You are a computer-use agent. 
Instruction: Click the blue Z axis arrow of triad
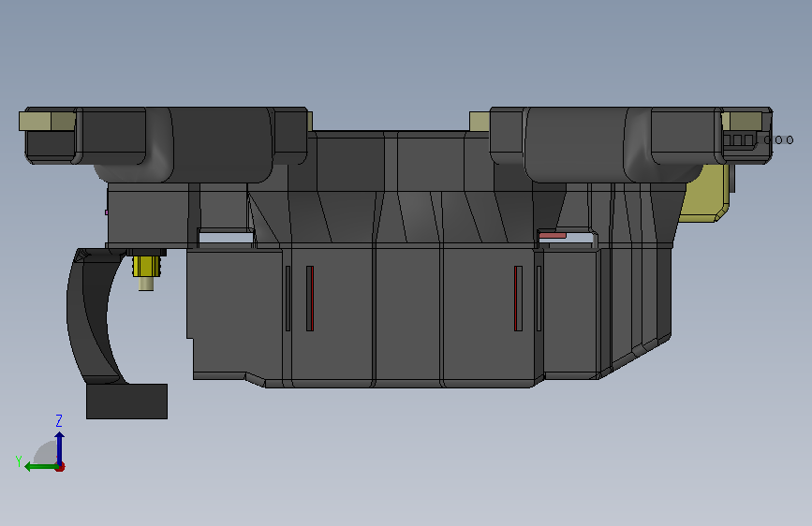click(60, 448)
